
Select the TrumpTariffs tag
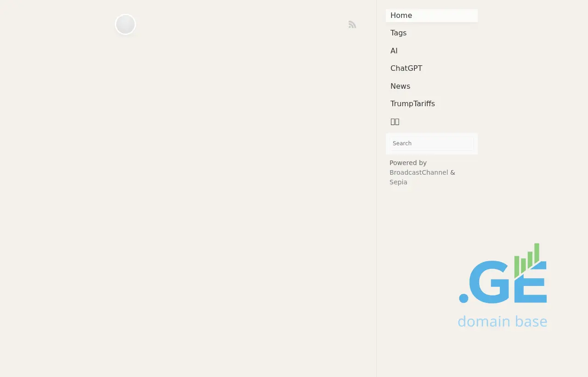[x=413, y=104]
